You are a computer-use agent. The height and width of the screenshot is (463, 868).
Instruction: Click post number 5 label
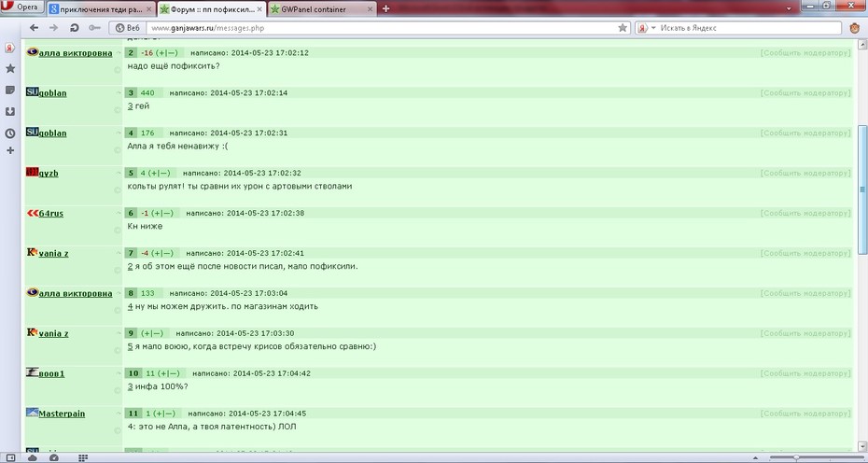[131, 174]
